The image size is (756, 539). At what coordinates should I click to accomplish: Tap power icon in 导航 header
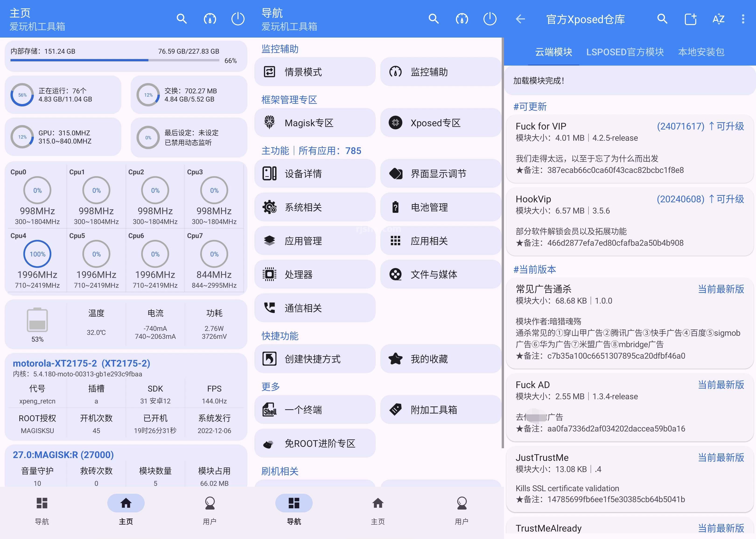point(490,19)
